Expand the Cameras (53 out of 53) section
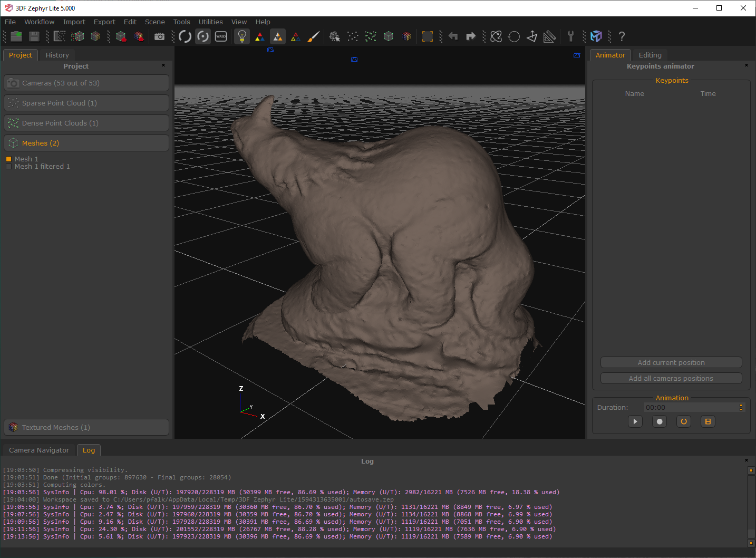This screenshot has width=756, height=558. pyautogui.click(x=86, y=83)
